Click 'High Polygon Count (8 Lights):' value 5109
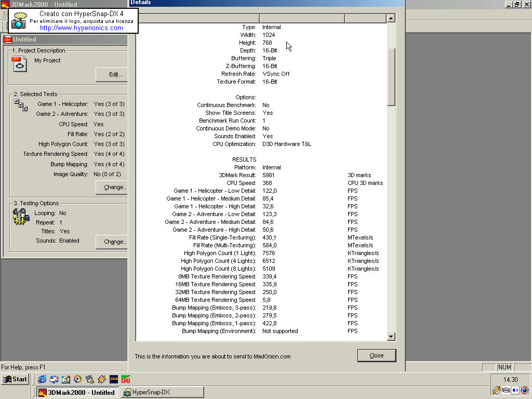Image resolution: width=532 pixels, height=399 pixels. point(269,269)
